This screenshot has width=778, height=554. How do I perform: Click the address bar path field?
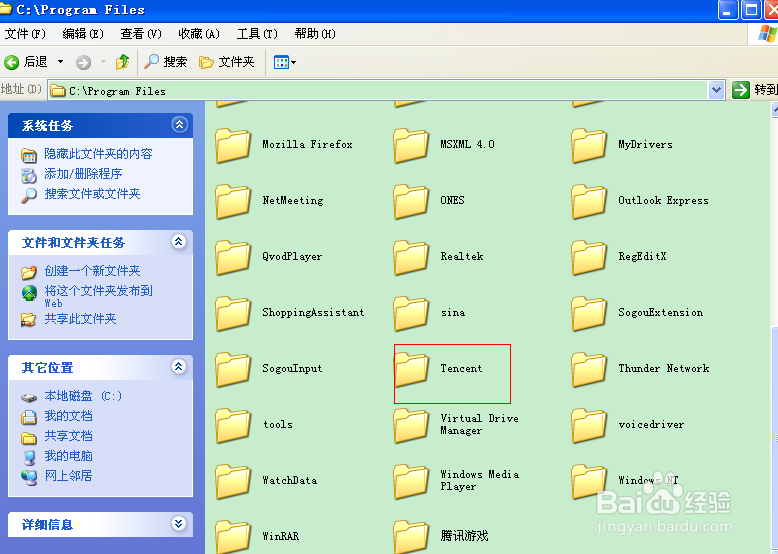point(379,91)
